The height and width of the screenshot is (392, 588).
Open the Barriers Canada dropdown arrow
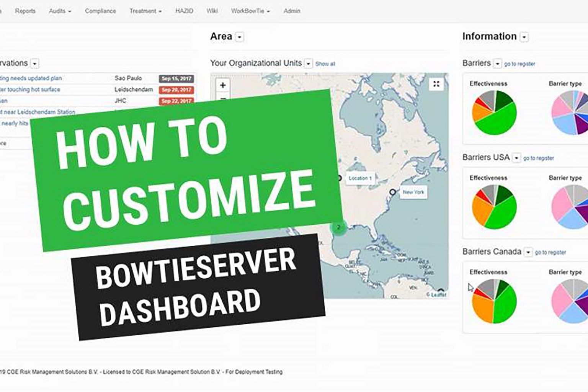528,252
